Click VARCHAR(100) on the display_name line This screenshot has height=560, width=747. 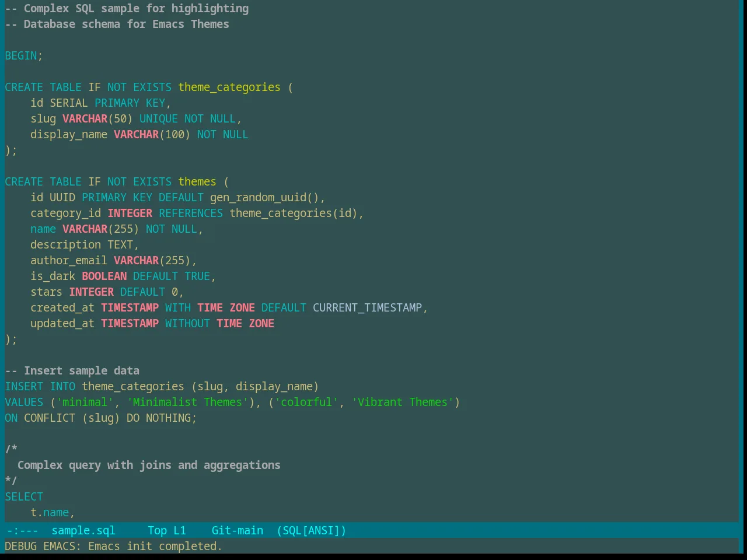pyautogui.click(x=152, y=134)
